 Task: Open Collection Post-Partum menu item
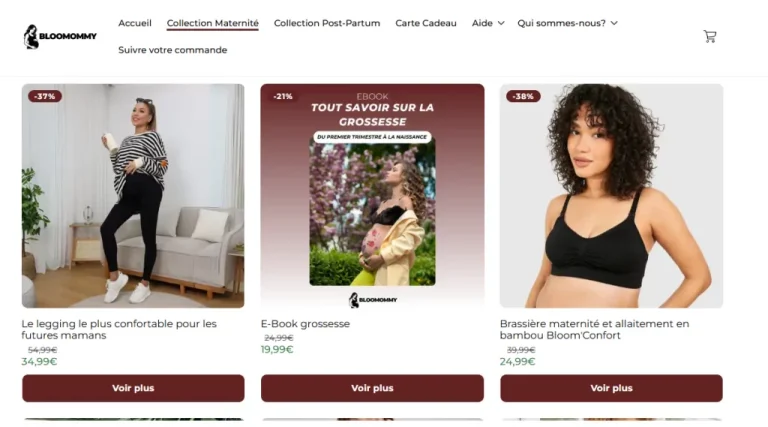tap(327, 23)
